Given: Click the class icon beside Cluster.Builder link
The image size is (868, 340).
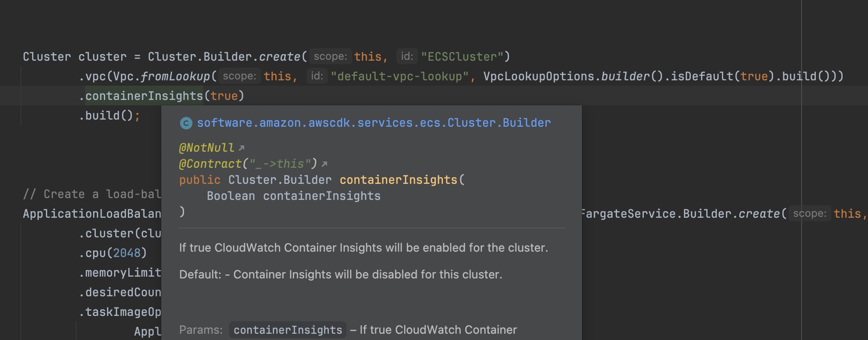Looking at the screenshot, I should [x=186, y=123].
